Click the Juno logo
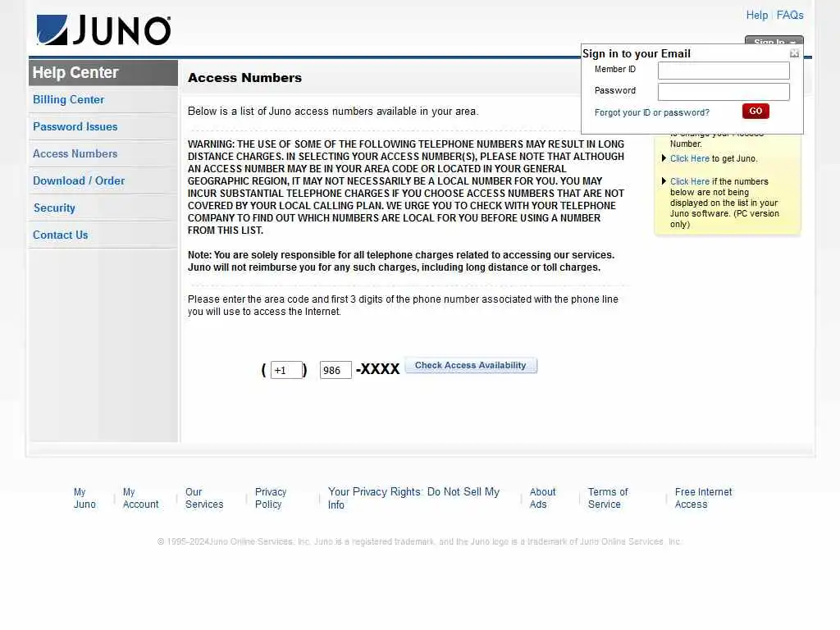 coord(103,30)
